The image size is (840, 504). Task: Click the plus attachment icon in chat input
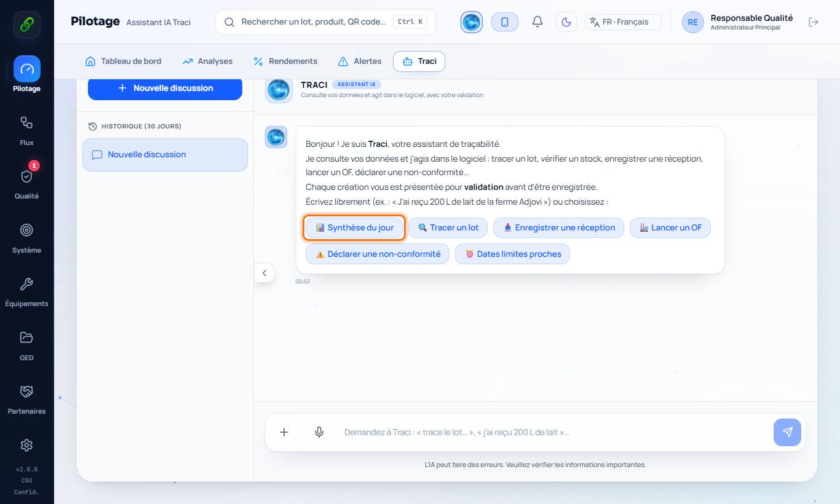[284, 432]
